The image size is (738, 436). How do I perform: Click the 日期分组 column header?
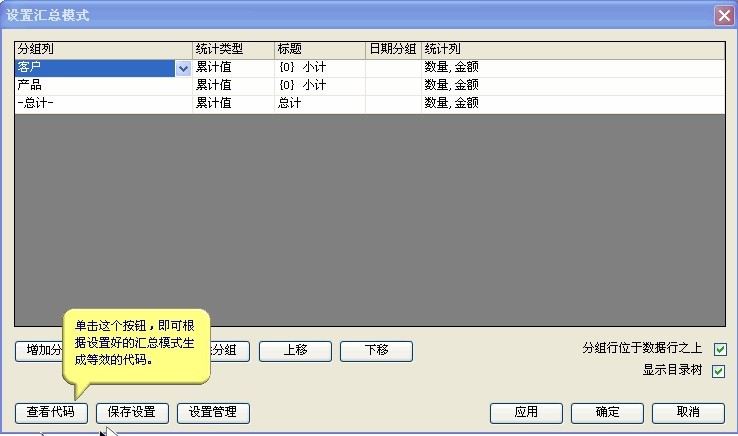coord(393,48)
